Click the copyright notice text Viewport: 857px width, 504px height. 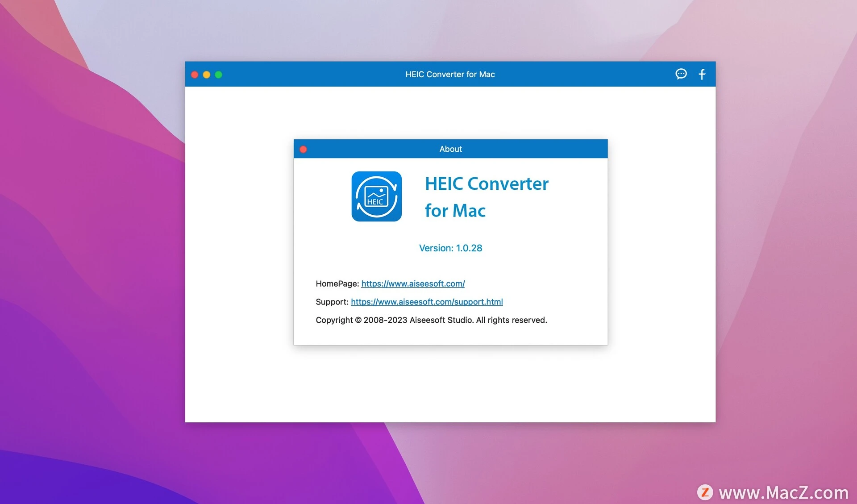tap(431, 320)
